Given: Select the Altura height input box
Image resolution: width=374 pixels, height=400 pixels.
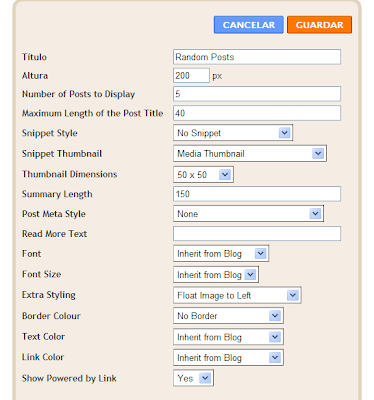Looking at the screenshot, I should tap(191, 75).
